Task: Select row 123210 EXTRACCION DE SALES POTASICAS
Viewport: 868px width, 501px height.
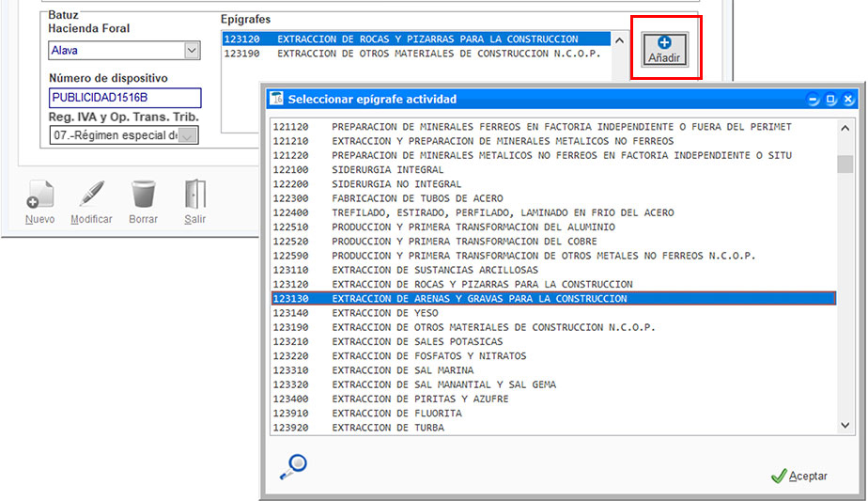Action: point(553,342)
